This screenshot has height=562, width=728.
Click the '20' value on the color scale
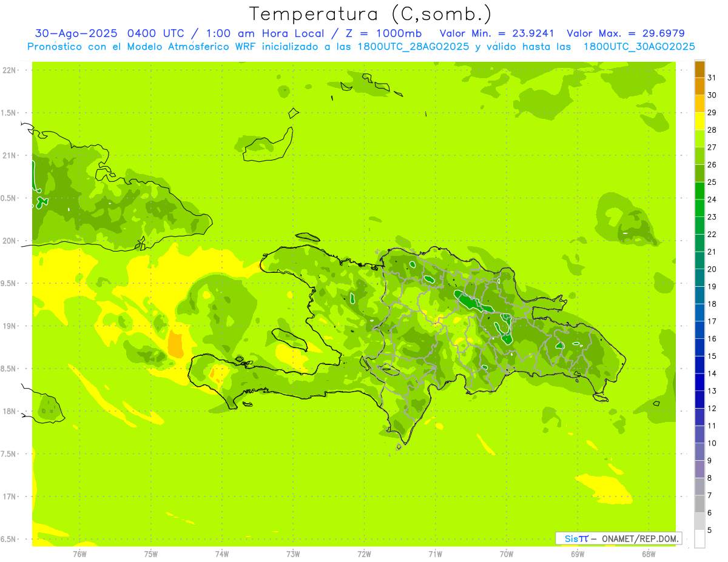point(712,269)
